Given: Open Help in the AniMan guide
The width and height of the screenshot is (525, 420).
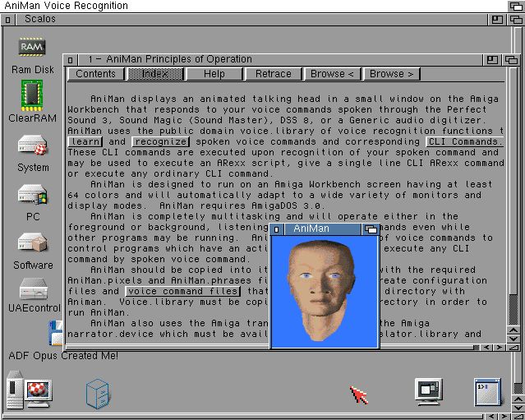Looking at the screenshot, I should (x=214, y=74).
